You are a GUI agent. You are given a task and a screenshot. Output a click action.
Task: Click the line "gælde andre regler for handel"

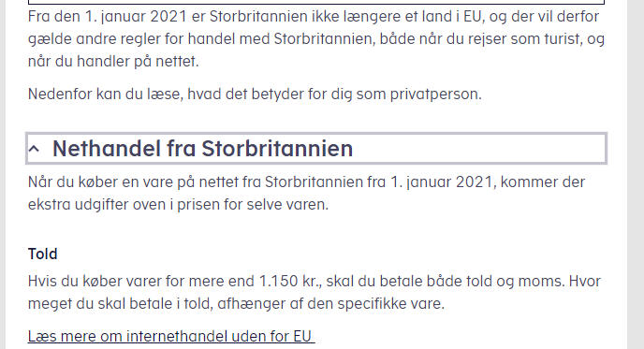(x=316, y=39)
